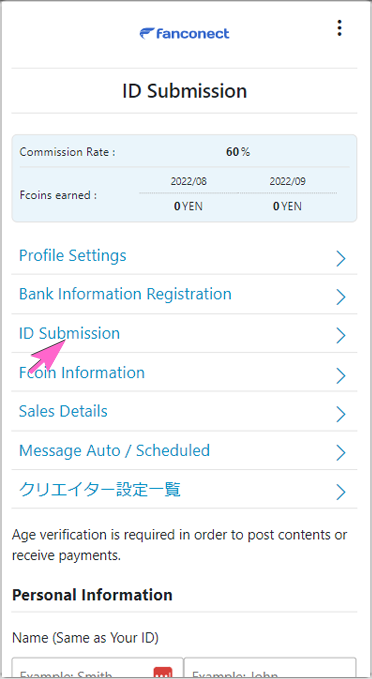Image resolution: width=372 pixels, height=679 pixels.
Task: Click the chevron beside ID Submission
Action: pos(341,336)
